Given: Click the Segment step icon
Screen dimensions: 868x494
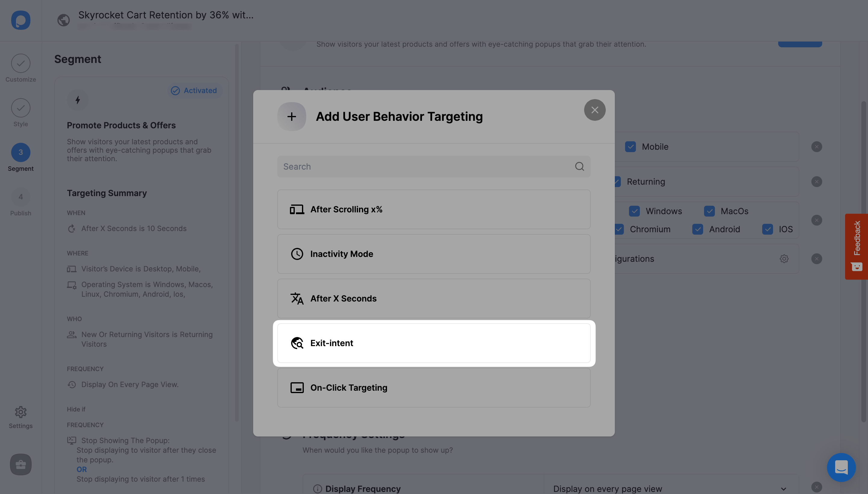Looking at the screenshot, I should click(x=21, y=152).
